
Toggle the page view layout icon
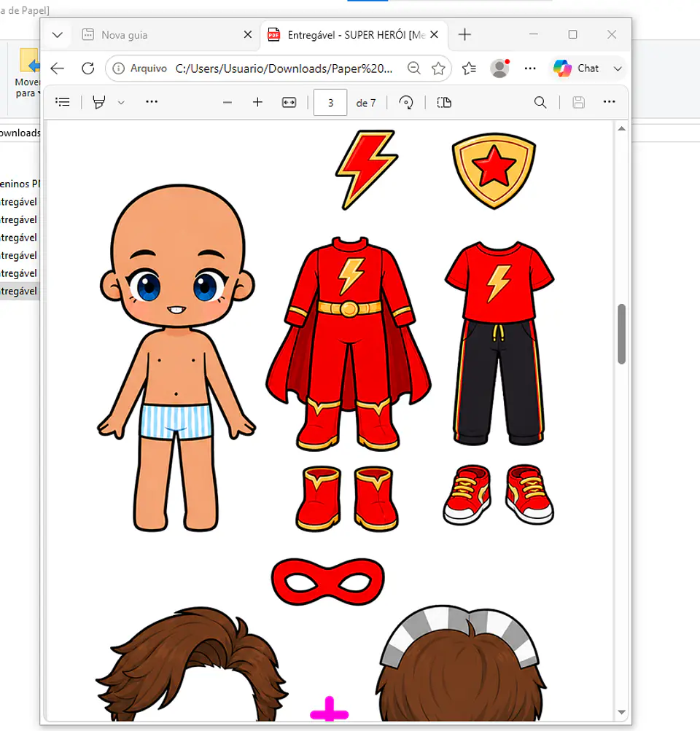[445, 103]
